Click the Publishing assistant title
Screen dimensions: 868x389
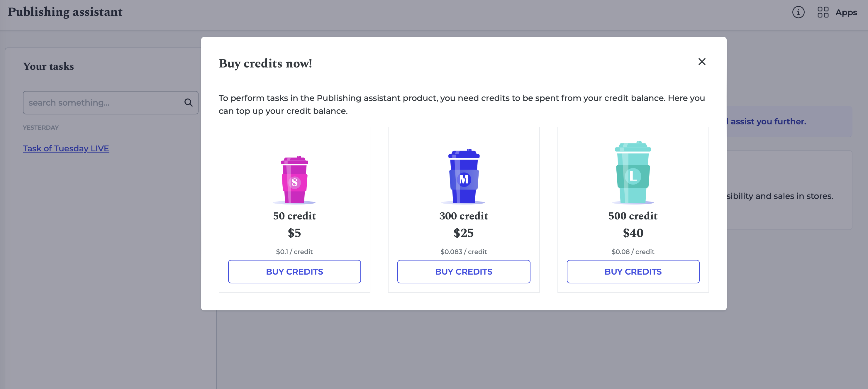[x=65, y=12]
